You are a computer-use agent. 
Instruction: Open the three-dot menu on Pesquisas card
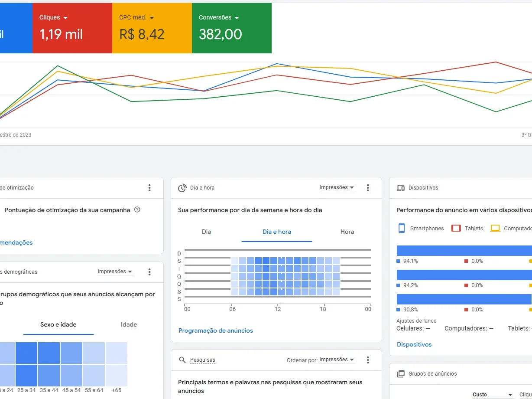[x=368, y=360]
